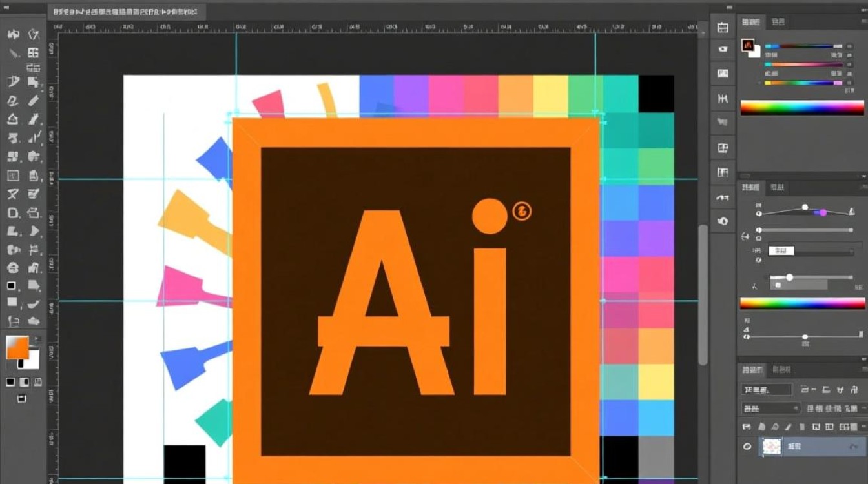This screenshot has height=484, width=868.
Task: Click the white stroke box behind fill
Action: [31, 358]
